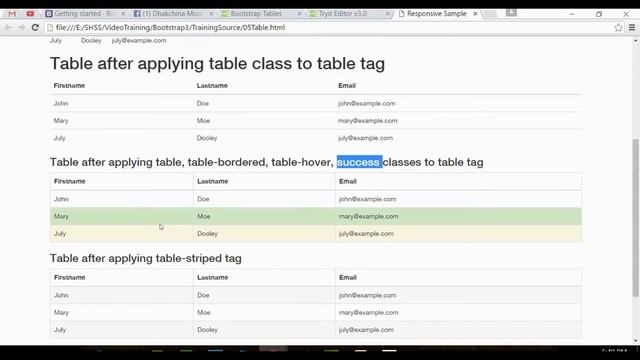640x360 pixels.
Task: Click 'july@example.com' at the page top
Action: click(139, 40)
